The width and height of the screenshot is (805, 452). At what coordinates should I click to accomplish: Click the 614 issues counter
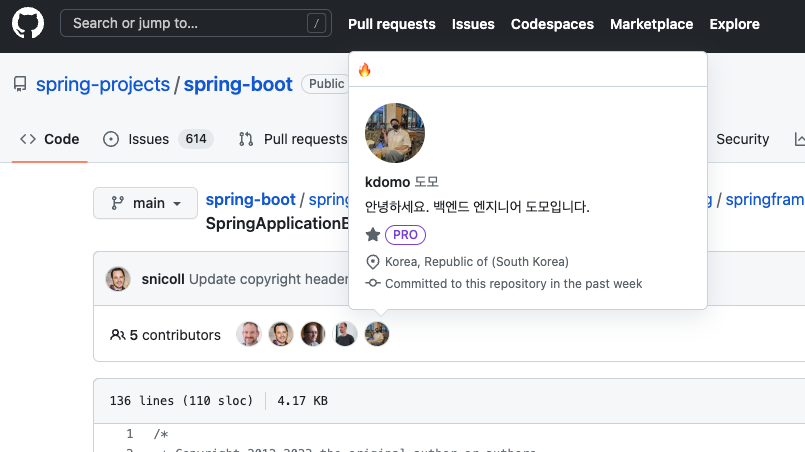(196, 139)
